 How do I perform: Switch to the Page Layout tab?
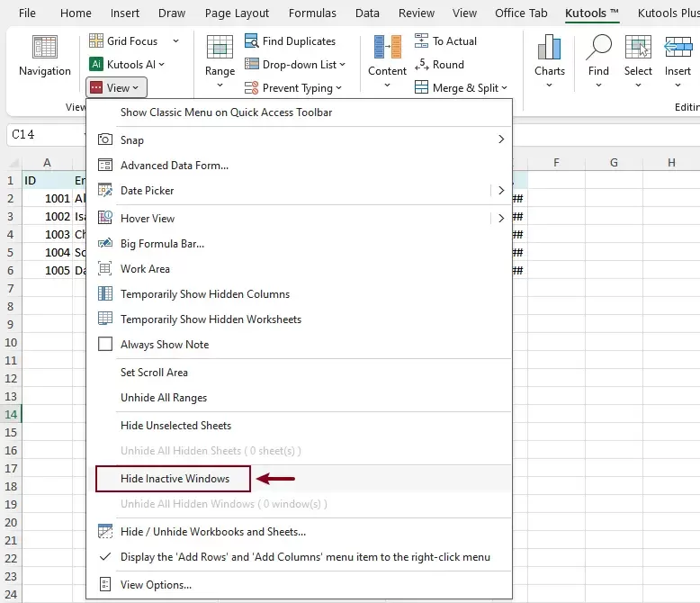[237, 13]
